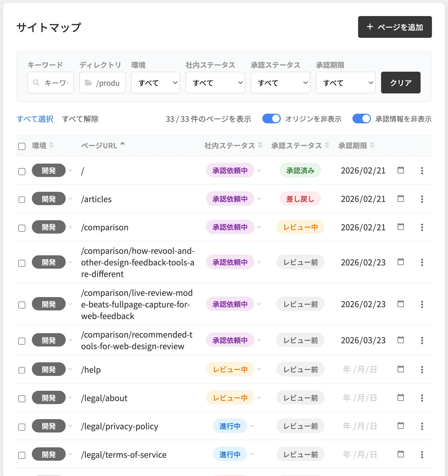The image size is (448, 476).
Task: Disable the オリジンを非表示 toggle
Action: (271, 119)
